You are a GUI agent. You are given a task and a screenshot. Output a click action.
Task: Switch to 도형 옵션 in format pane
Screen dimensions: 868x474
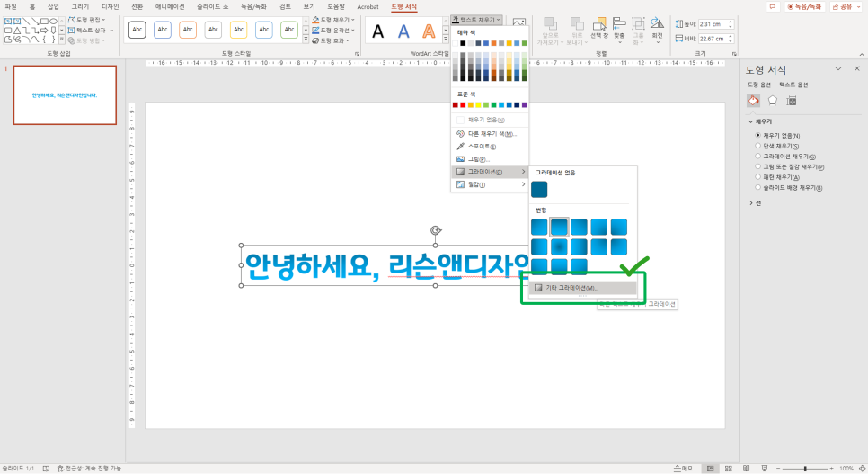tap(759, 85)
